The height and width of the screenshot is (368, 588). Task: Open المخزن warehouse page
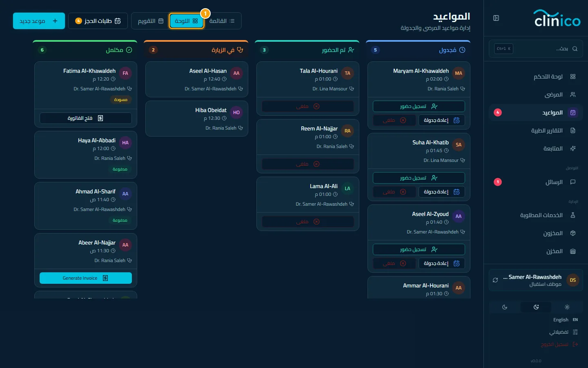(536, 251)
